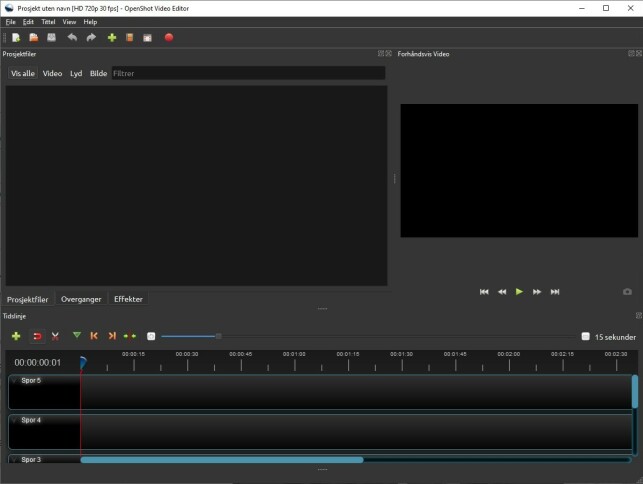Jump to the next marker
Image resolution: width=643 pixels, height=484 pixels.
tap(112, 336)
